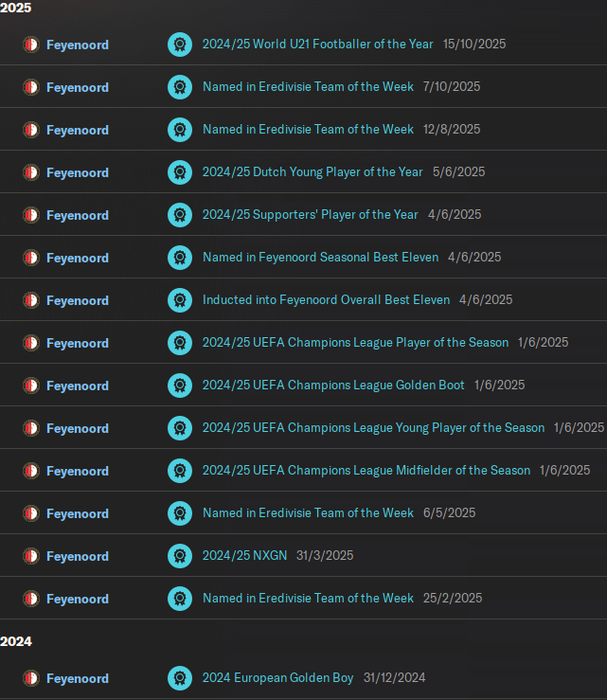This screenshot has width=607, height=700.
Task: Select Feyenoord club name in Overall Best Eleven row
Action: point(78,301)
